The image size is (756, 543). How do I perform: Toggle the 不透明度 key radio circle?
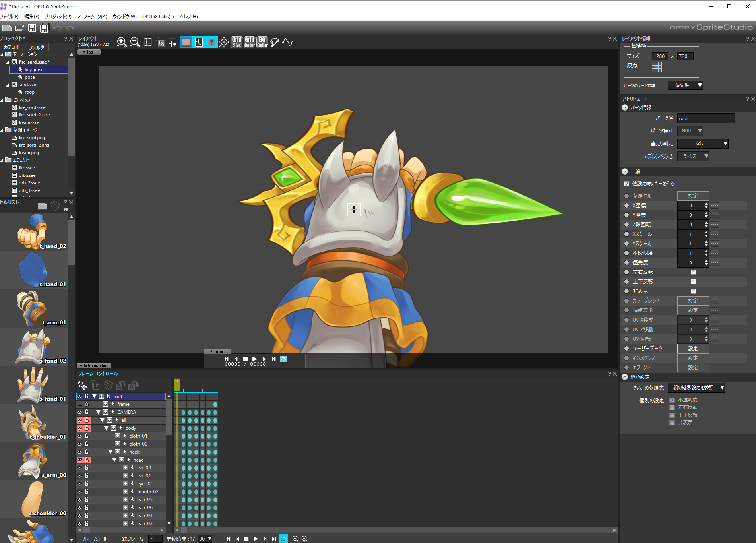(x=626, y=253)
